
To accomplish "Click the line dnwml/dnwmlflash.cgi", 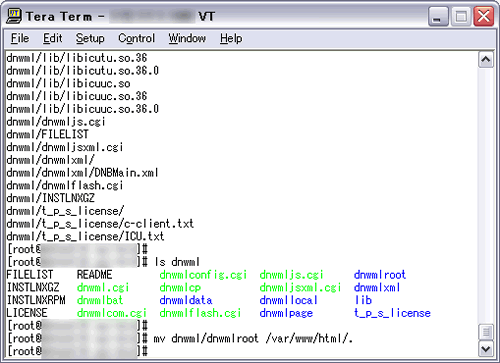I will tap(65, 185).
